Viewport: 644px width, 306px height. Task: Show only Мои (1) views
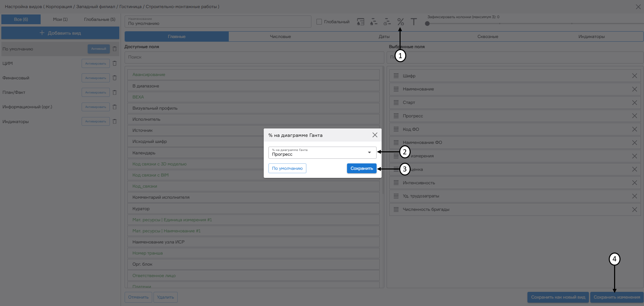click(x=60, y=20)
